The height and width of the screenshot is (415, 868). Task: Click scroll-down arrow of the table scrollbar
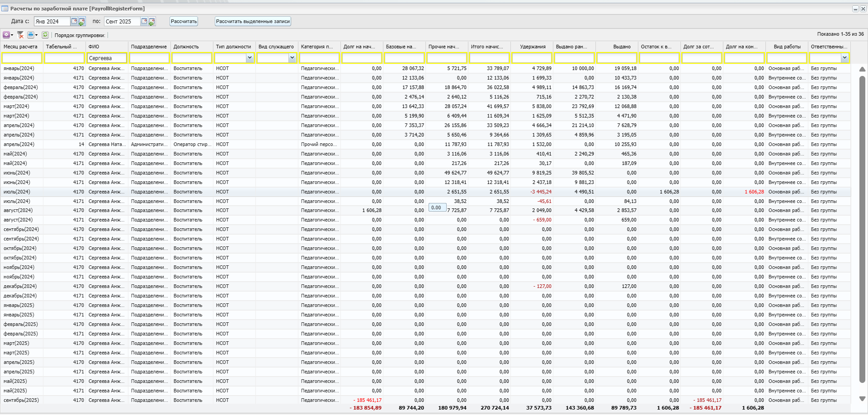tap(862, 399)
